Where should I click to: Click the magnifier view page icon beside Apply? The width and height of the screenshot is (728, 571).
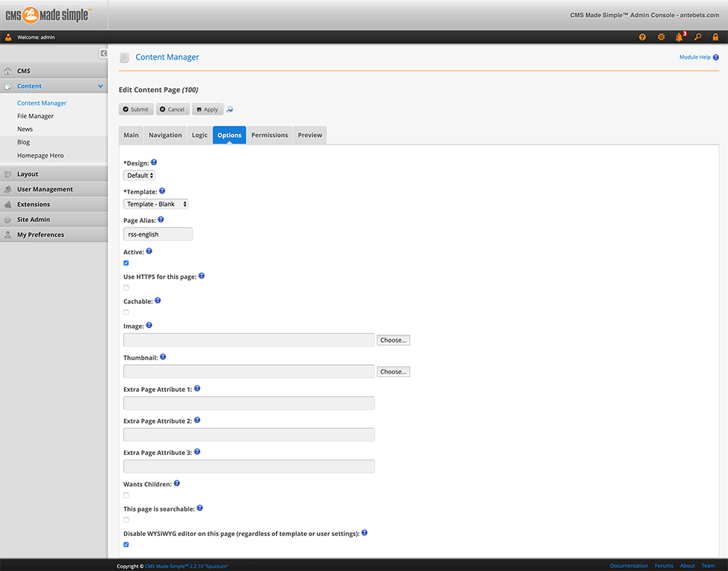230,109
